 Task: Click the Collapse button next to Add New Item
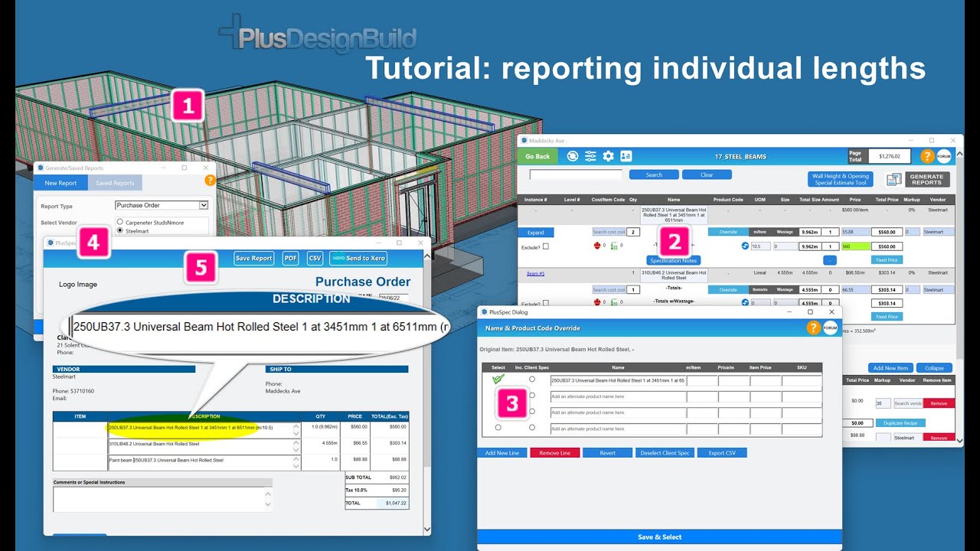[x=934, y=368]
